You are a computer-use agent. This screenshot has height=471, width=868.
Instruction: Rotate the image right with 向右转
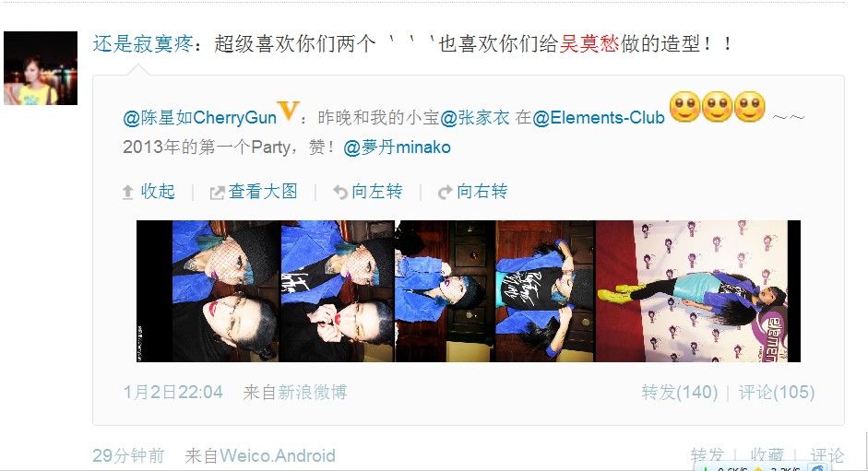[x=482, y=192]
